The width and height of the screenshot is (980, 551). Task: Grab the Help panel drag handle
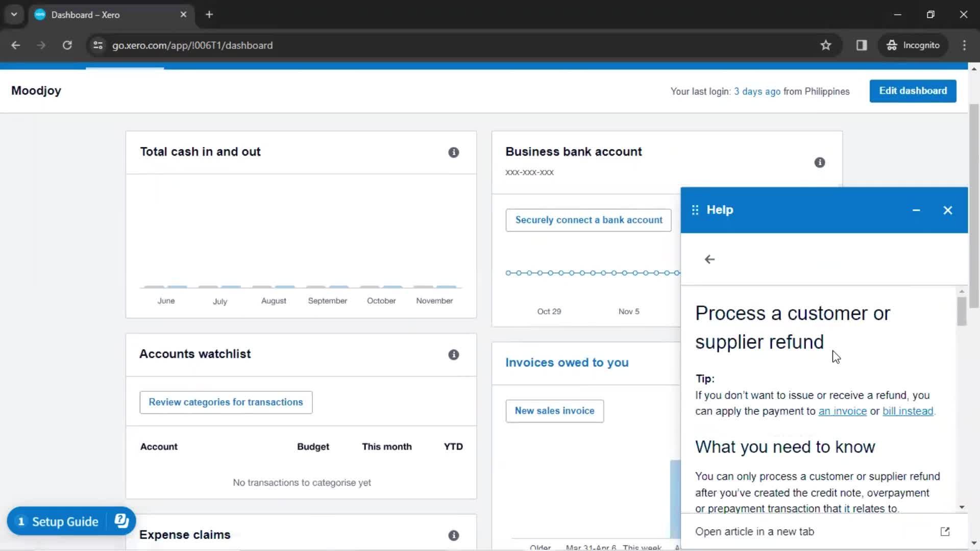click(x=695, y=210)
